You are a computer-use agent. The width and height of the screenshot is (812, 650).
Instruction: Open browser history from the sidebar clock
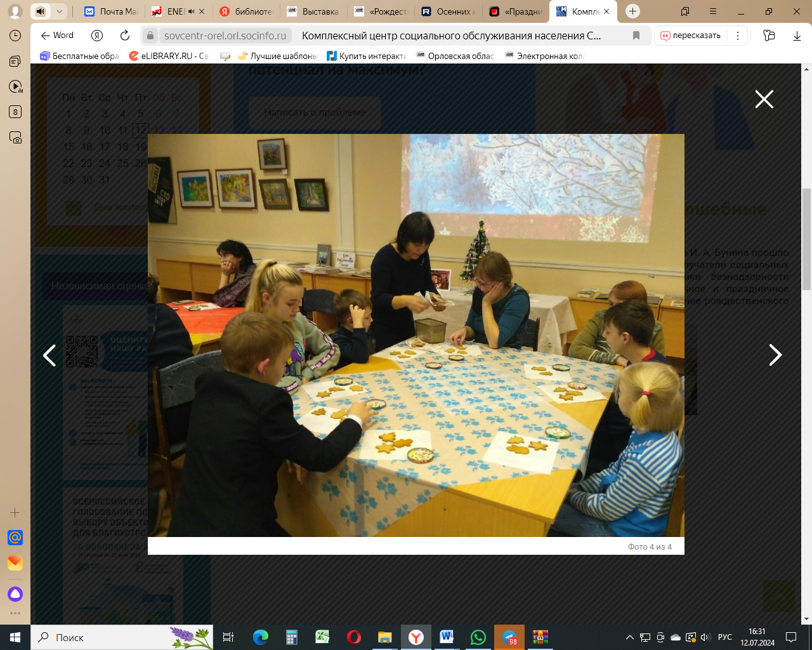click(x=15, y=36)
